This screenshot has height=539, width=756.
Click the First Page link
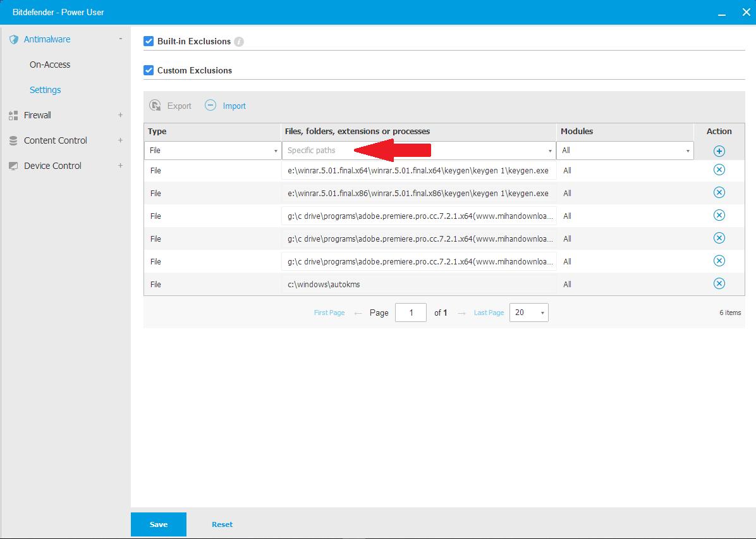[329, 313]
